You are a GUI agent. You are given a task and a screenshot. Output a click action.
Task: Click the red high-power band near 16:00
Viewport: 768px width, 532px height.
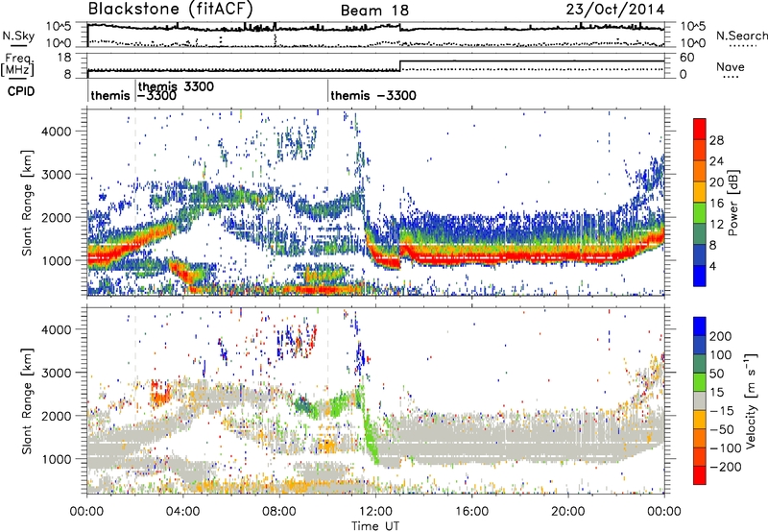[x=471, y=256]
